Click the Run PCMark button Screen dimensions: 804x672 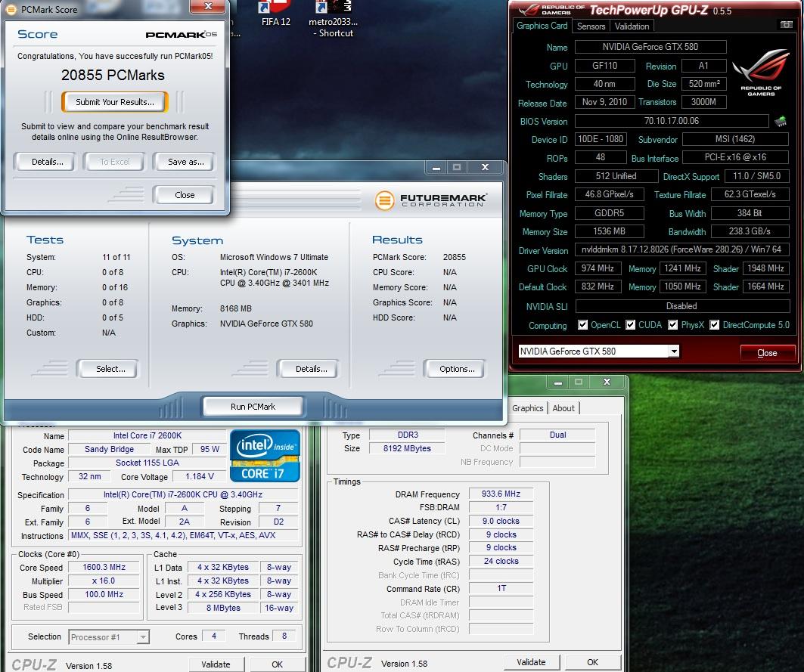pyautogui.click(x=253, y=407)
